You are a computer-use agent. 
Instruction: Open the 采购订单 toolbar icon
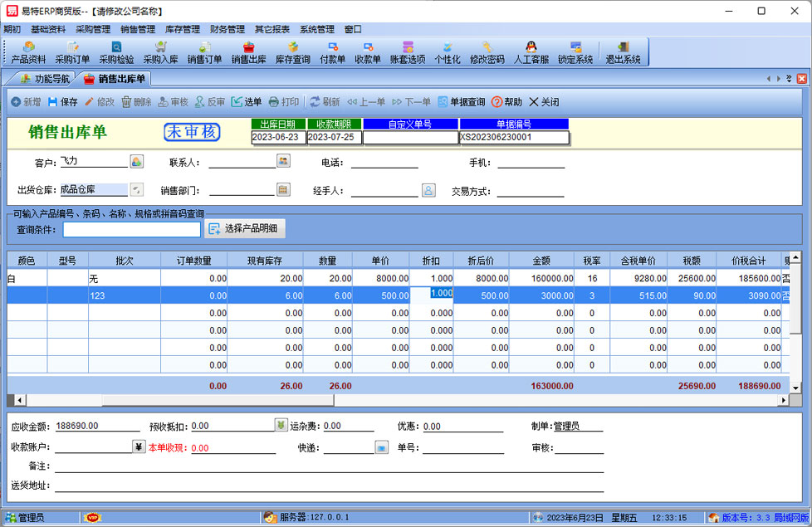click(x=72, y=52)
